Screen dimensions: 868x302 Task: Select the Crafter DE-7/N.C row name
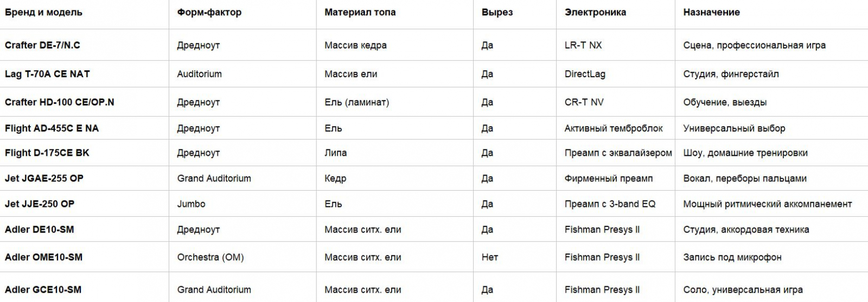42,45
